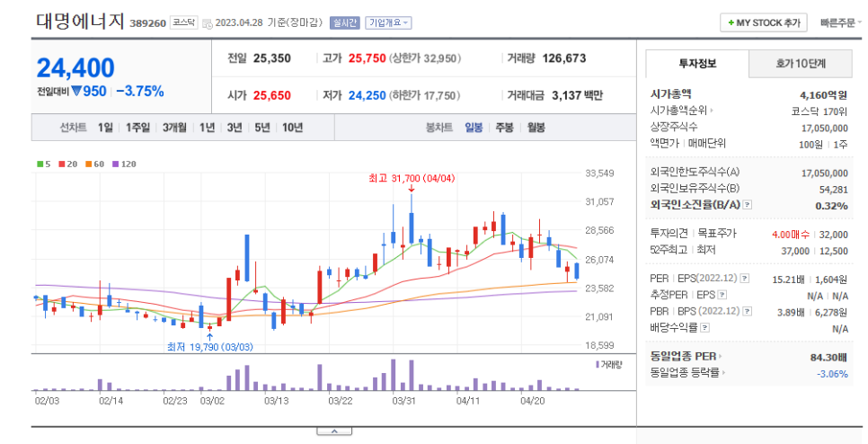
Task: Open the 빠른주문 quick order dropdown
Action: (x=841, y=22)
